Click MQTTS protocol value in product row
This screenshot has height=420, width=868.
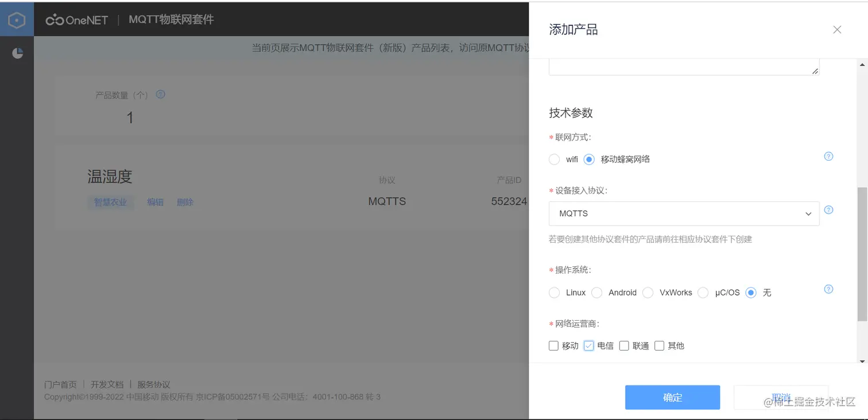(387, 201)
